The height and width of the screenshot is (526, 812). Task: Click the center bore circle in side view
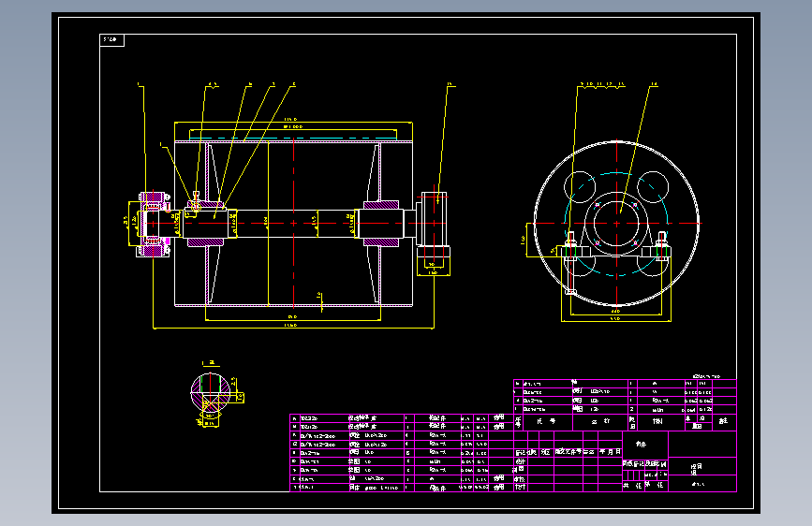click(616, 224)
